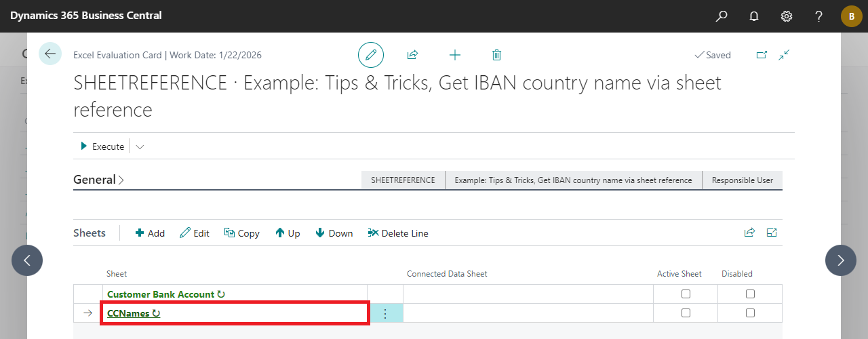The height and width of the screenshot is (339, 868).
Task: Open notifications bell icon
Action: [x=754, y=16]
